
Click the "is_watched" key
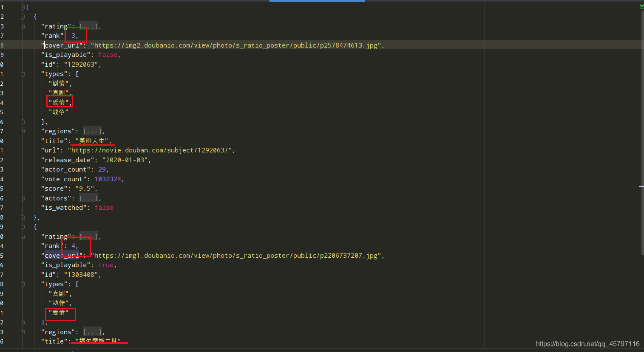(x=64, y=208)
